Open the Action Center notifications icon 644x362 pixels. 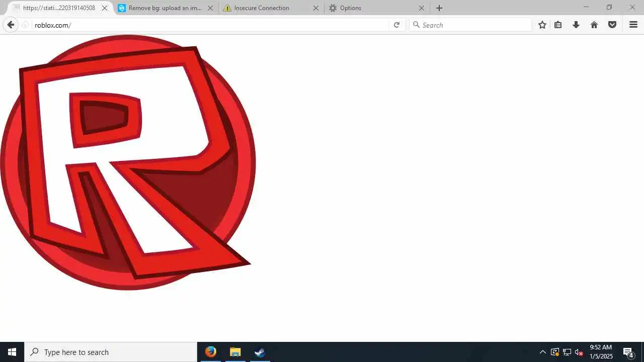pyautogui.click(x=628, y=352)
